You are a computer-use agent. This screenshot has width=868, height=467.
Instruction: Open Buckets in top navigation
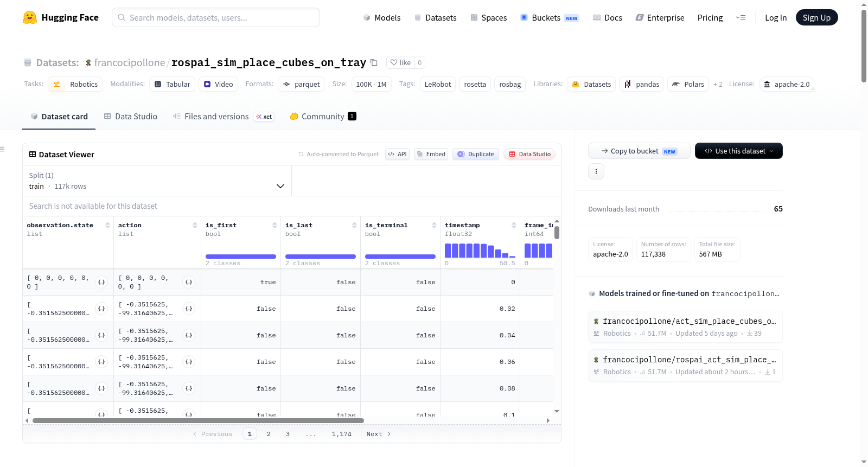pos(550,18)
